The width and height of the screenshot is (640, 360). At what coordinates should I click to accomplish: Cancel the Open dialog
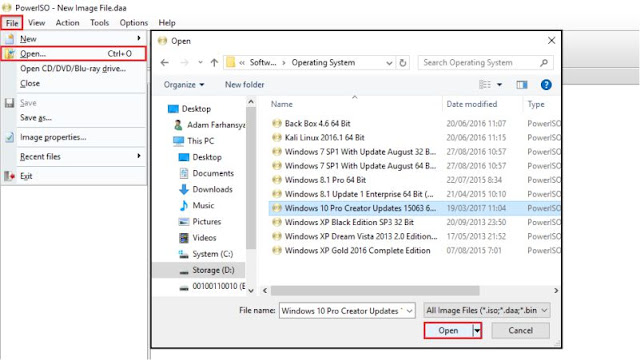pos(520,331)
